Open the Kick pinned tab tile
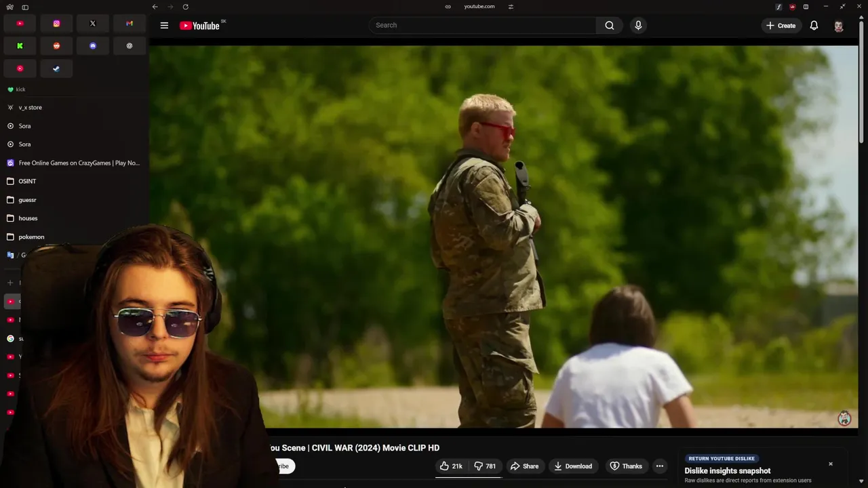This screenshot has width=868, height=488. 20,46
